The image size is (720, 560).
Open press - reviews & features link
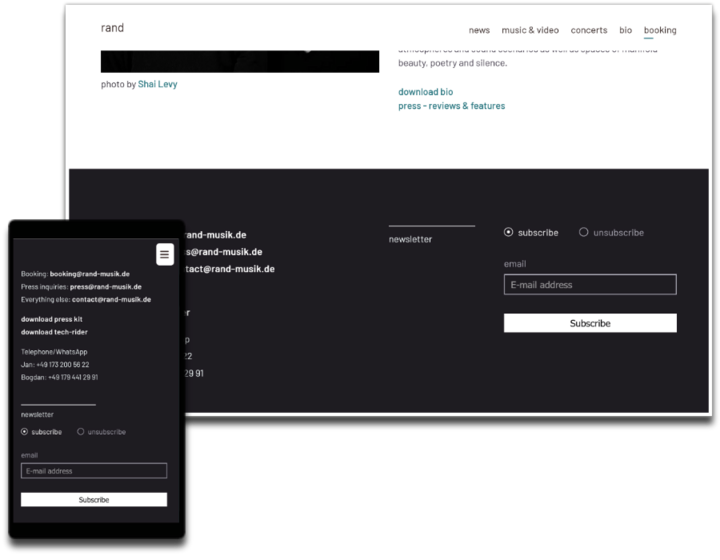[x=451, y=106]
